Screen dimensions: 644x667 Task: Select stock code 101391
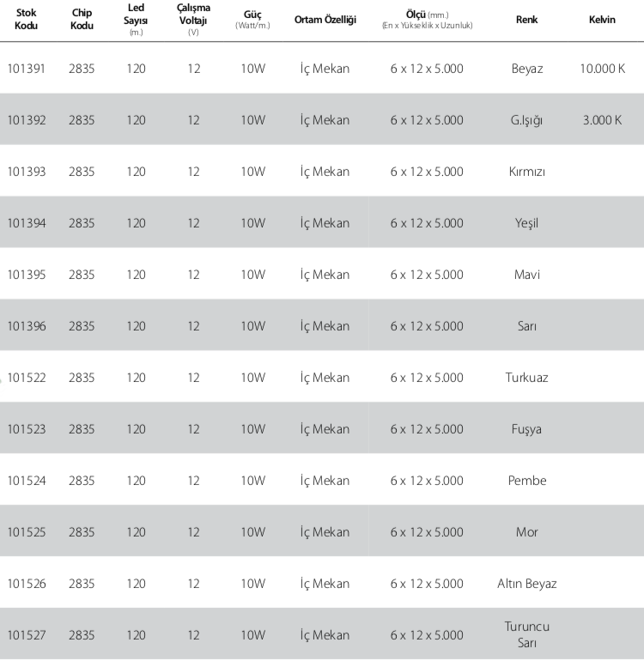pyautogui.click(x=27, y=69)
